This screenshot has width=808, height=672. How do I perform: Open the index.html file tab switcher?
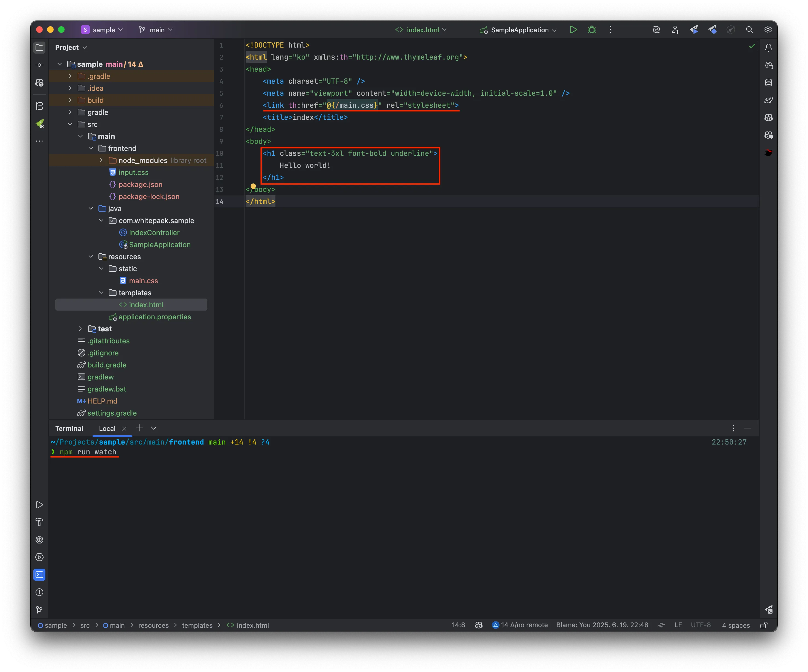click(x=421, y=30)
